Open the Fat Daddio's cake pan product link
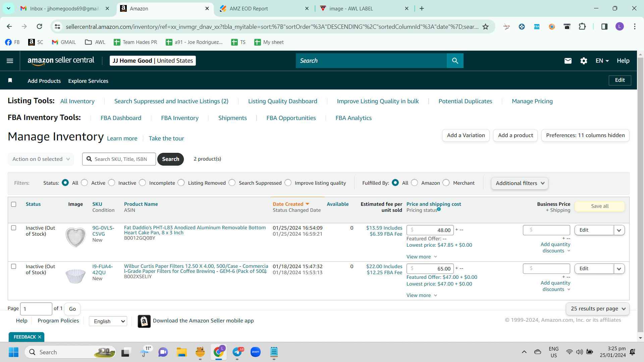644x362 pixels. (x=195, y=230)
